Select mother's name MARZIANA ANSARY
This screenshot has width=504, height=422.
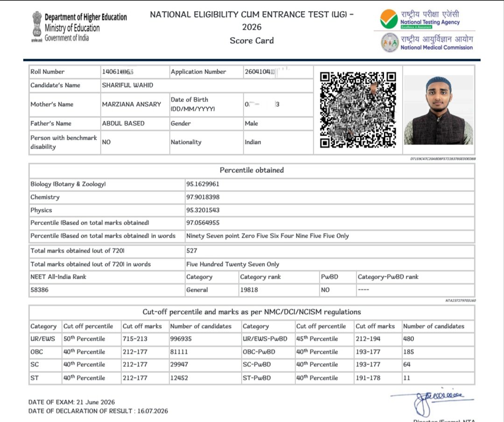pos(132,104)
